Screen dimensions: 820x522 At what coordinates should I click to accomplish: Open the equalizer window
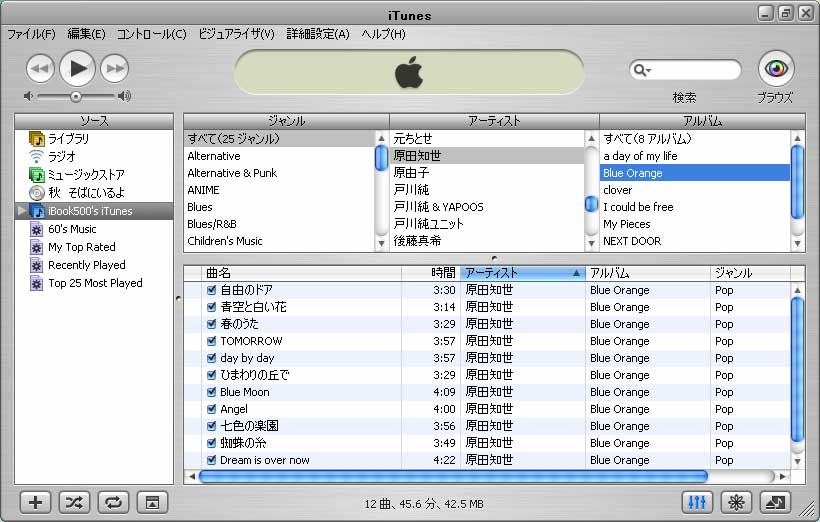(697, 502)
